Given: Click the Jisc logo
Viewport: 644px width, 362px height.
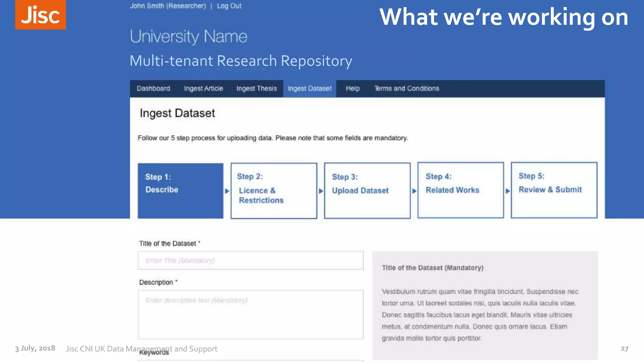Looking at the screenshot, I should pyautogui.click(x=41, y=14).
